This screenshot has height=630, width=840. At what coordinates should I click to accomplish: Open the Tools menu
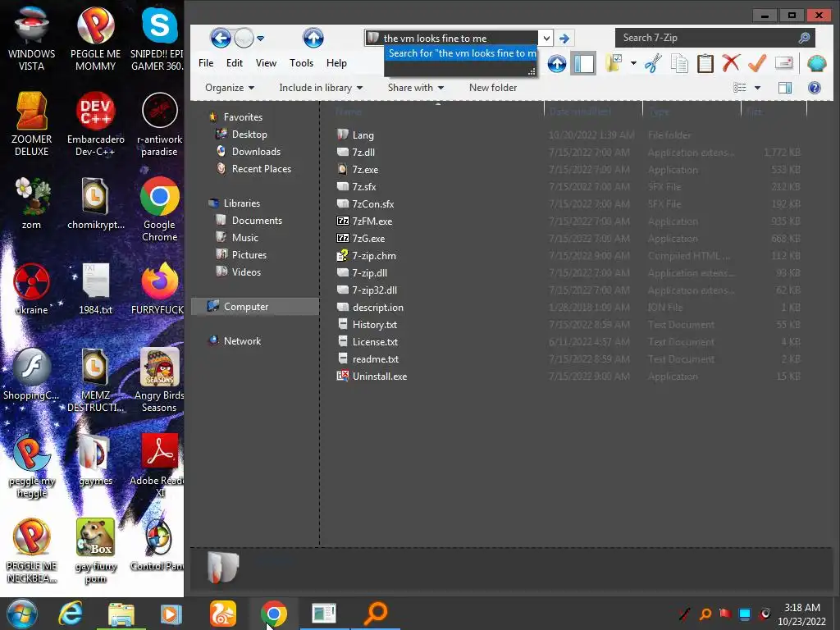(x=301, y=63)
